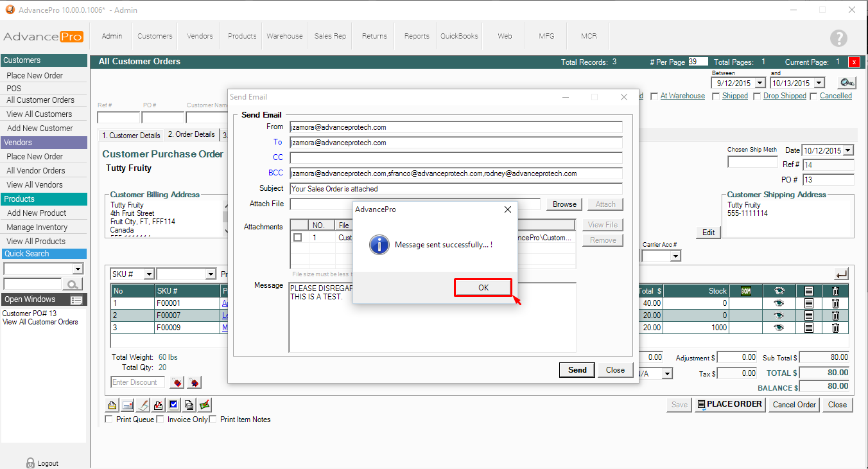Open the order Date picker dropdown
The image size is (868, 469).
click(x=848, y=150)
